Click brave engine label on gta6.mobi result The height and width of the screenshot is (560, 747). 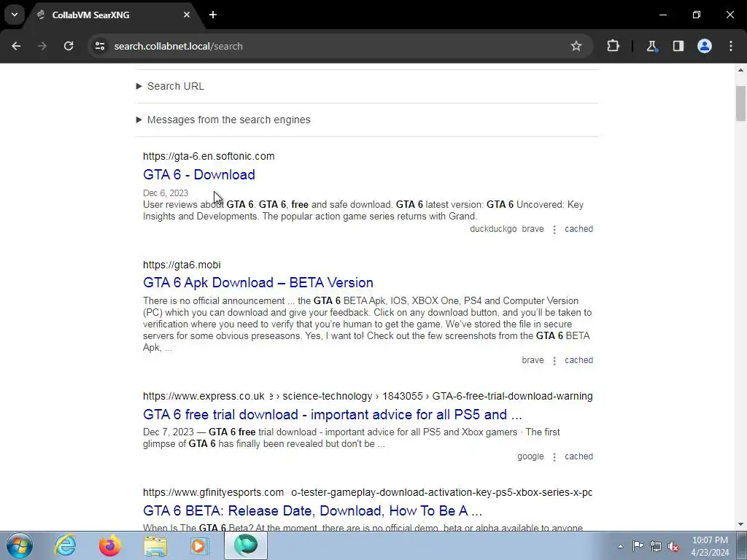(533, 360)
